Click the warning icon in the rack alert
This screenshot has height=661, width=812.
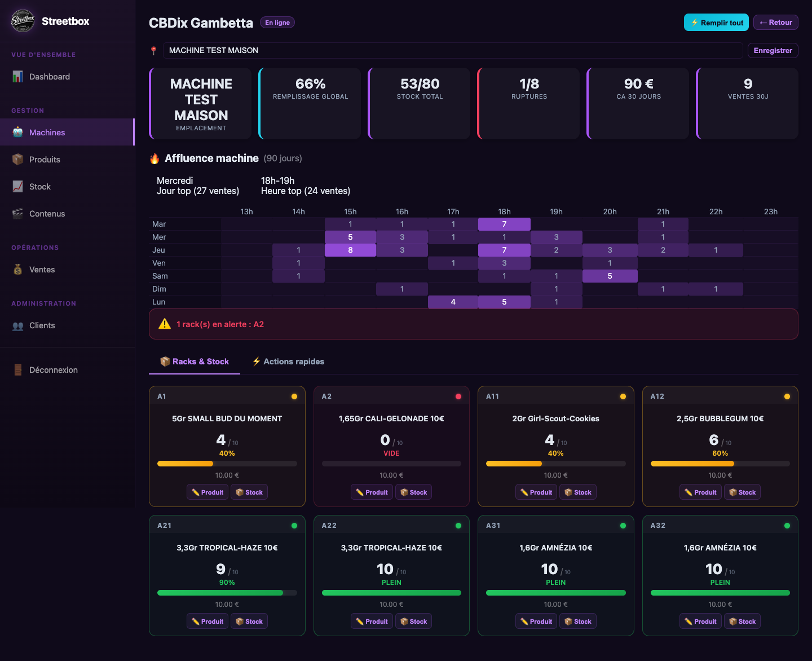coord(165,324)
